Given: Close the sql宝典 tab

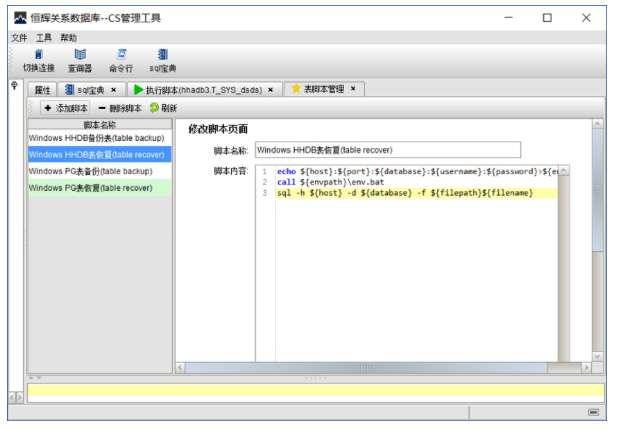Looking at the screenshot, I should pos(113,90).
